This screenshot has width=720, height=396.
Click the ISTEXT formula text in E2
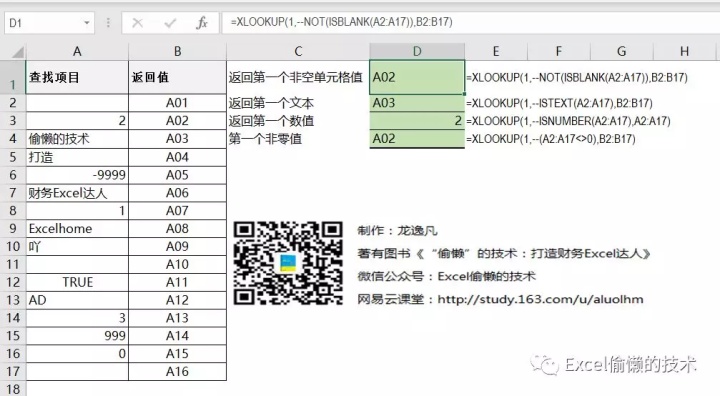[x=559, y=103]
